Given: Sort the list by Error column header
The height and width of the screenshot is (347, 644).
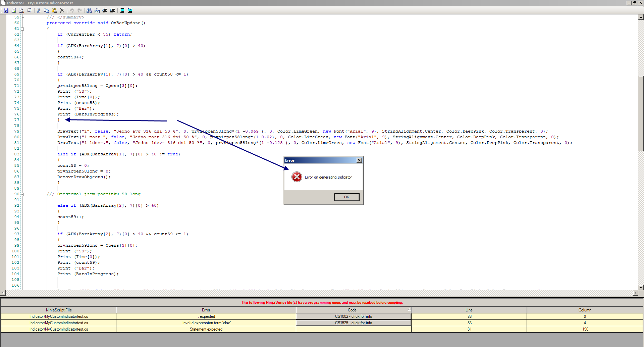Looking at the screenshot, I should tap(206, 310).
